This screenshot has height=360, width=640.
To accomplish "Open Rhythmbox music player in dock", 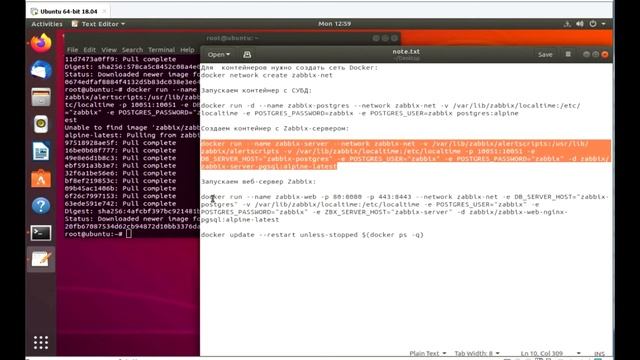I will tap(41, 124).
